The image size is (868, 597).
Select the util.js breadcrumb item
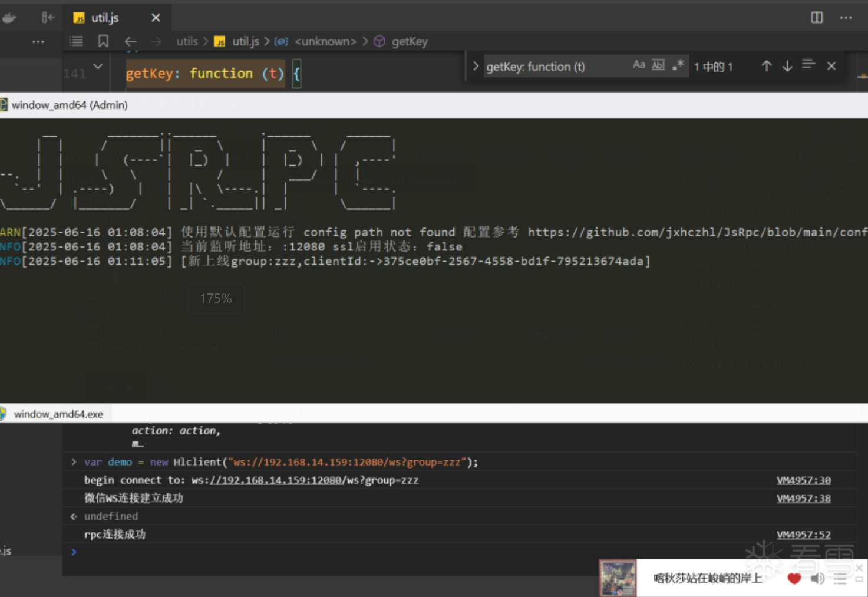pyautogui.click(x=246, y=41)
